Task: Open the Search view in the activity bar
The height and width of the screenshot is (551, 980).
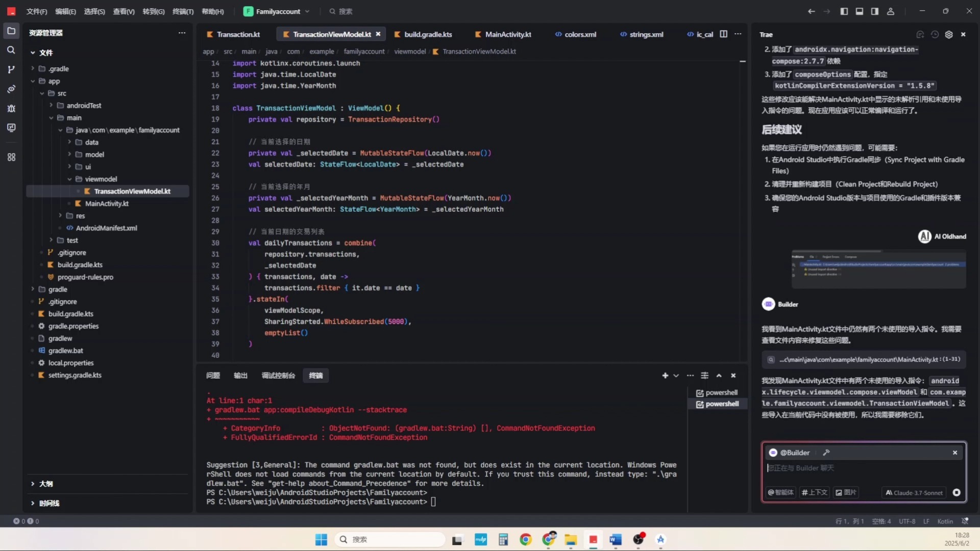Action: (11, 50)
